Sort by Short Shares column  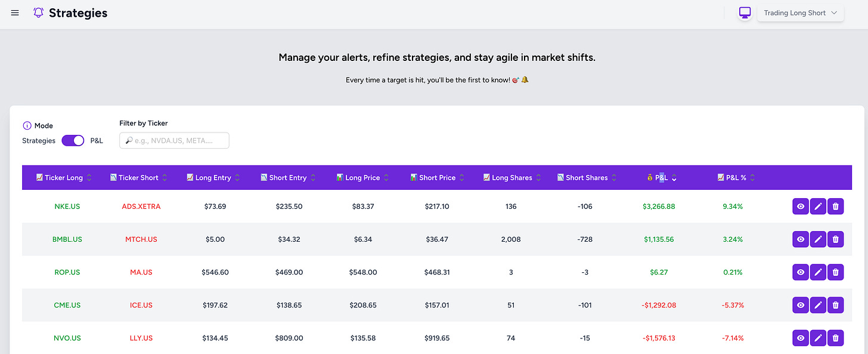pos(587,177)
